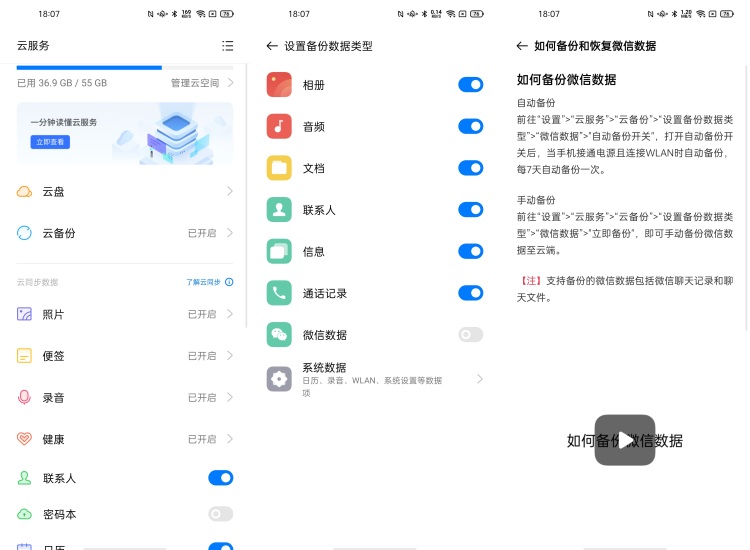Open the 云盘 entry
Viewport: 750px width, 550px height.
point(125,192)
